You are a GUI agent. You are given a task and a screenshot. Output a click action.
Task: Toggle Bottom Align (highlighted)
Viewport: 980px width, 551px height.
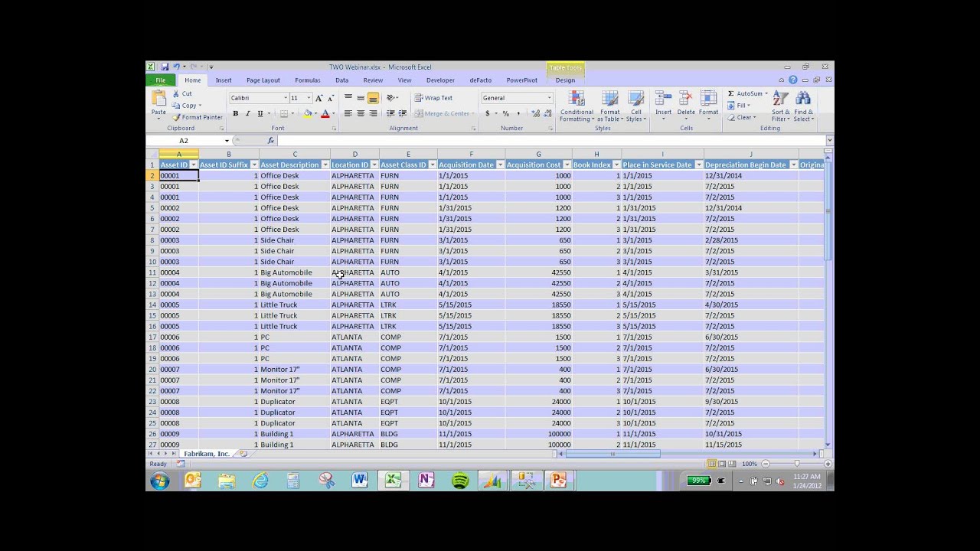click(x=373, y=98)
